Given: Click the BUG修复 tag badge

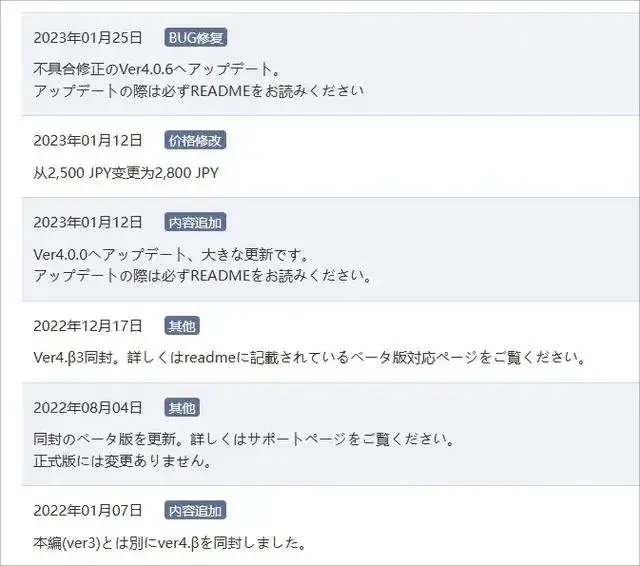Looking at the screenshot, I should point(196,38).
